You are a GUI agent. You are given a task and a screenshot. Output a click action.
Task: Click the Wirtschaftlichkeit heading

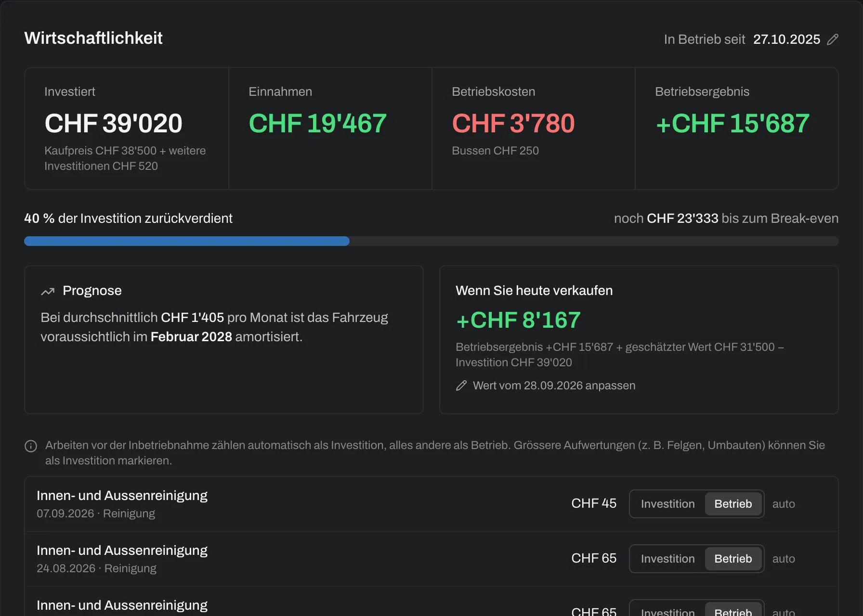[93, 38]
